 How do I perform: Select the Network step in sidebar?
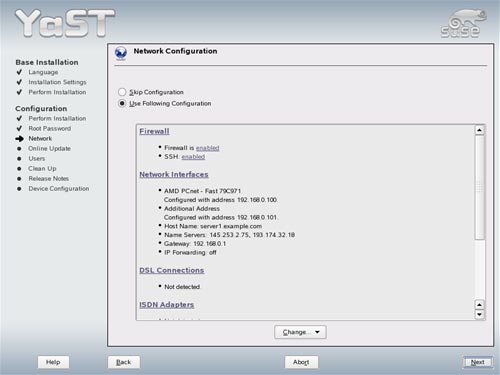point(40,138)
